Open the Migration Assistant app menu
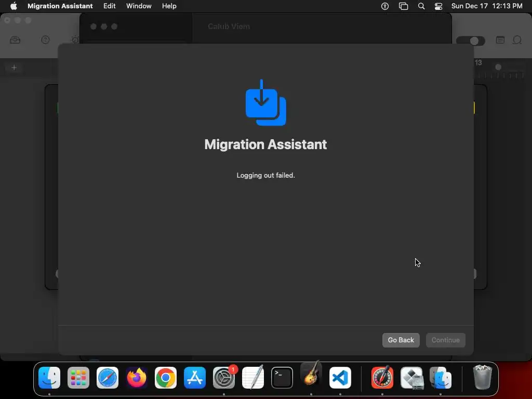532x399 pixels. coord(60,6)
